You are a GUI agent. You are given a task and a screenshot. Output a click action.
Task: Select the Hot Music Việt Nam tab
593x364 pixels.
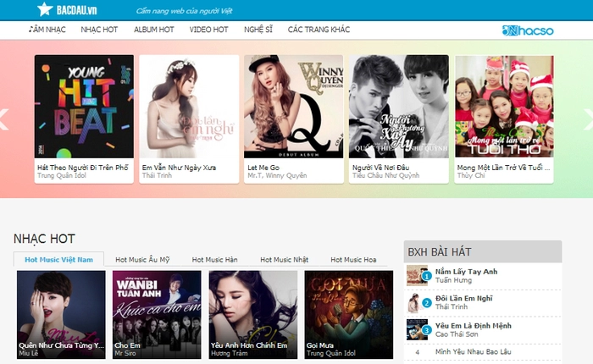(x=58, y=259)
